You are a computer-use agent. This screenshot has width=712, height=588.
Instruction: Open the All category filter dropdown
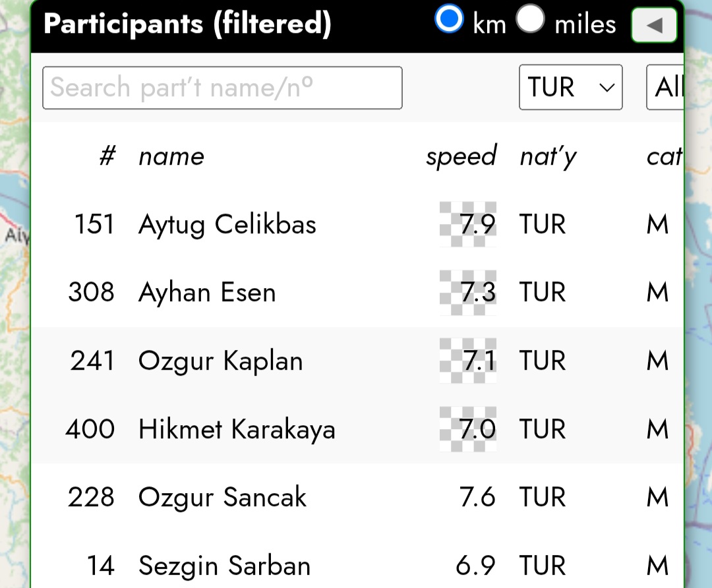(666, 87)
